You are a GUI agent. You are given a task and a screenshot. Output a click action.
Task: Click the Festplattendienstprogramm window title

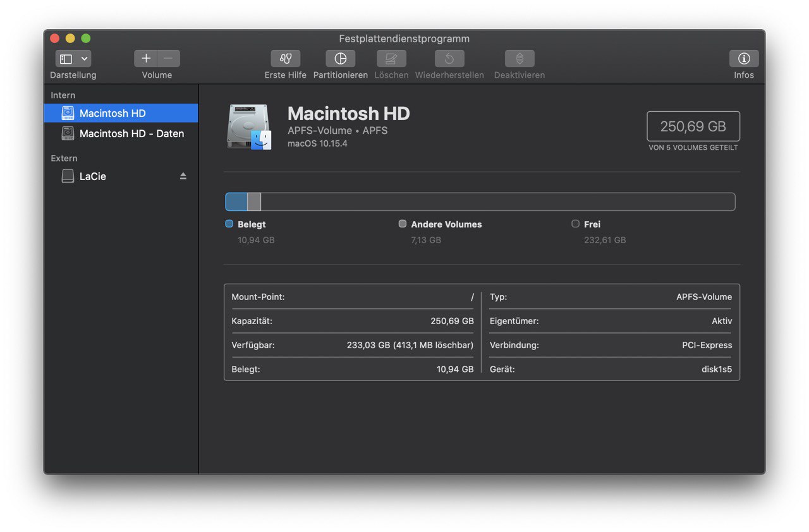click(x=404, y=39)
